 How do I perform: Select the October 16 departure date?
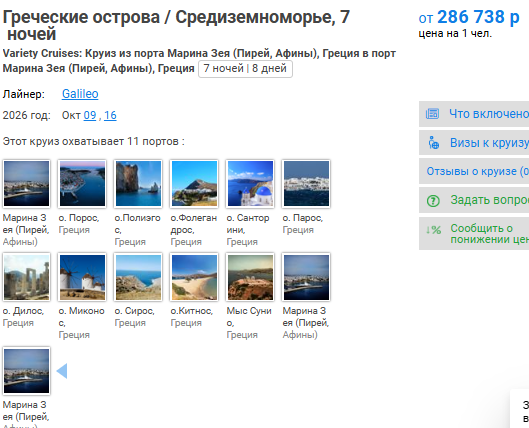click(110, 115)
